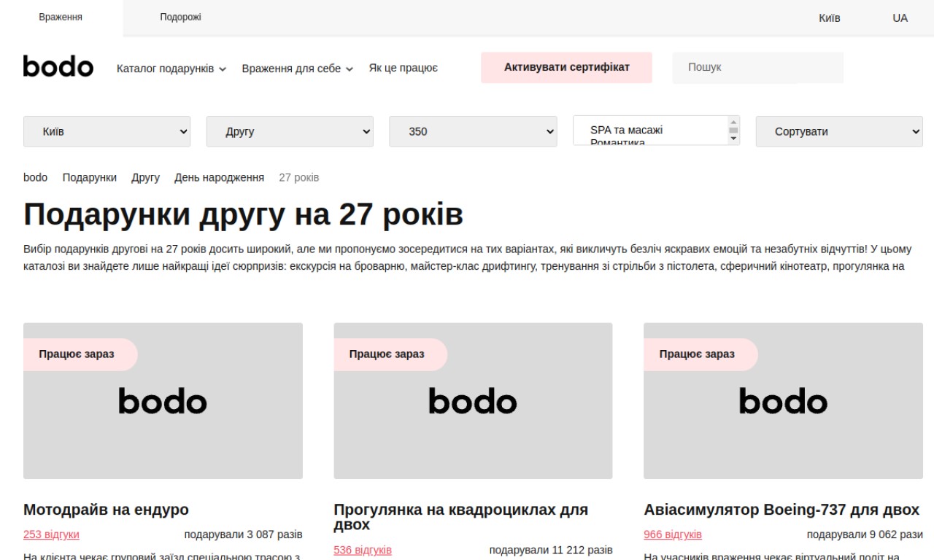Open the 350 price filter dropdown
Image resolution: width=934 pixels, height=560 pixels.
[473, 131]
